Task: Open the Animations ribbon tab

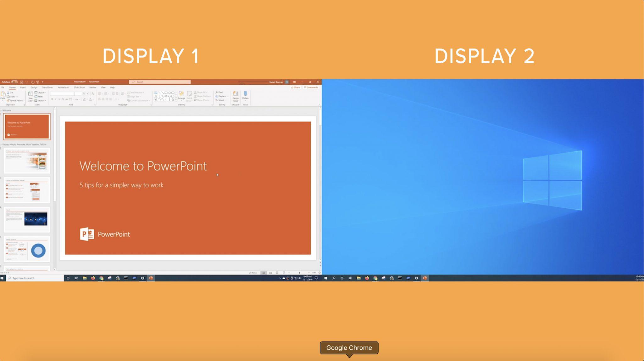Action: (x=63, y=87)
